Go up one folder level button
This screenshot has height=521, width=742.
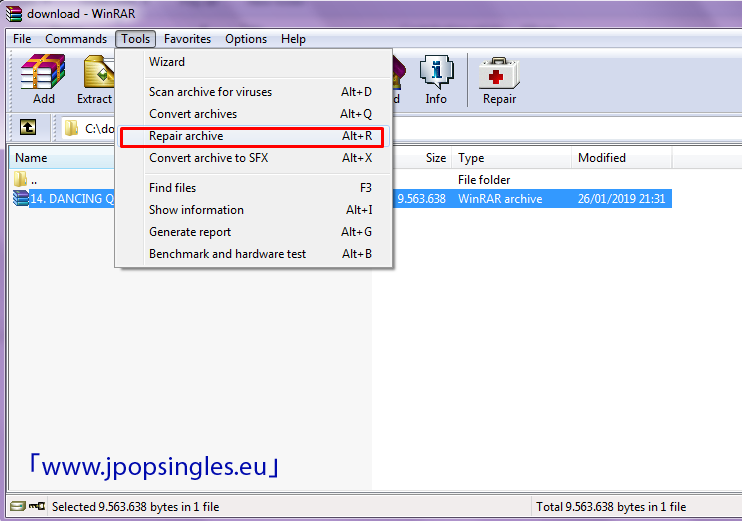click(x=28, y=127)
